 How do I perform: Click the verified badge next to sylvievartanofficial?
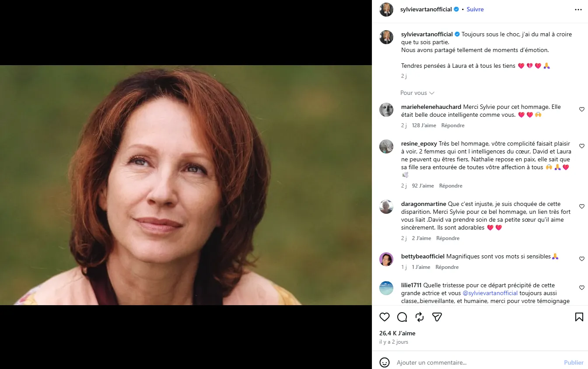point(456,9)
